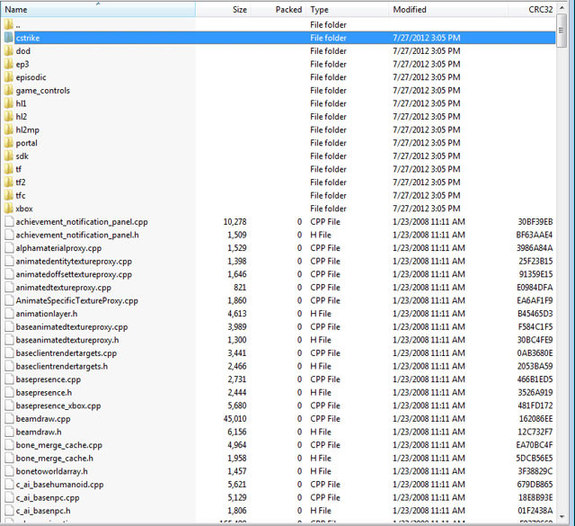
Task: Click the episodic folder icon
Action: pyautogui.click(x=9, y=77)
